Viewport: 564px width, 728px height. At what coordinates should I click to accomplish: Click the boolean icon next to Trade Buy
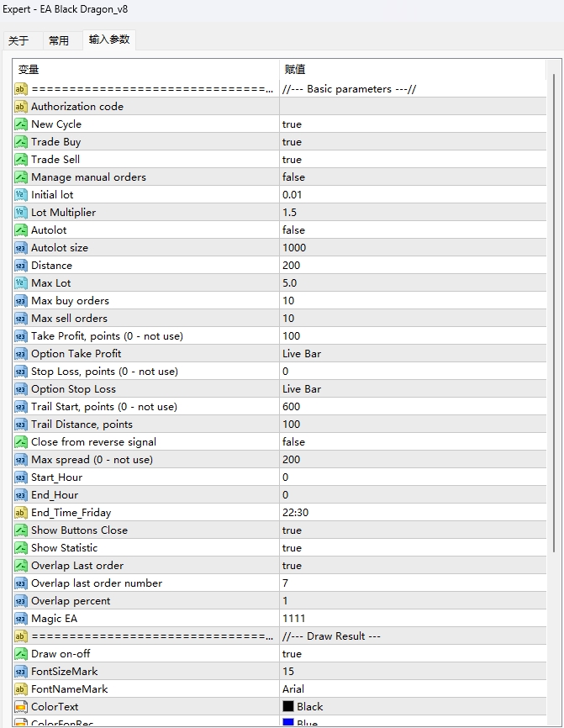(x=21, y=142)
